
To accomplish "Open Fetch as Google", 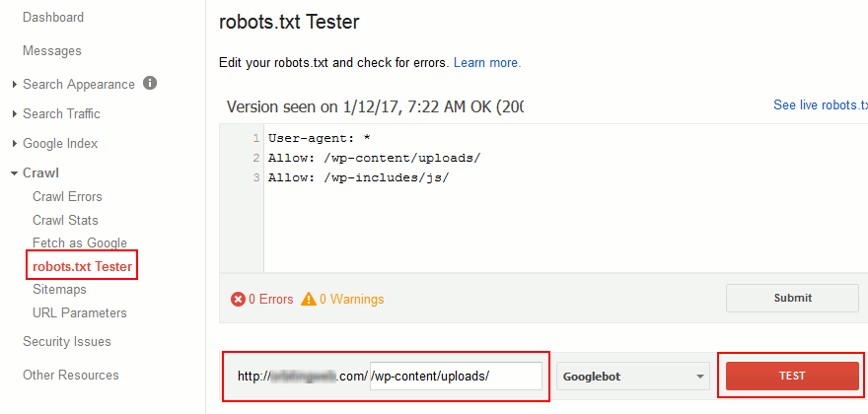I will click(x=80, y=242).
